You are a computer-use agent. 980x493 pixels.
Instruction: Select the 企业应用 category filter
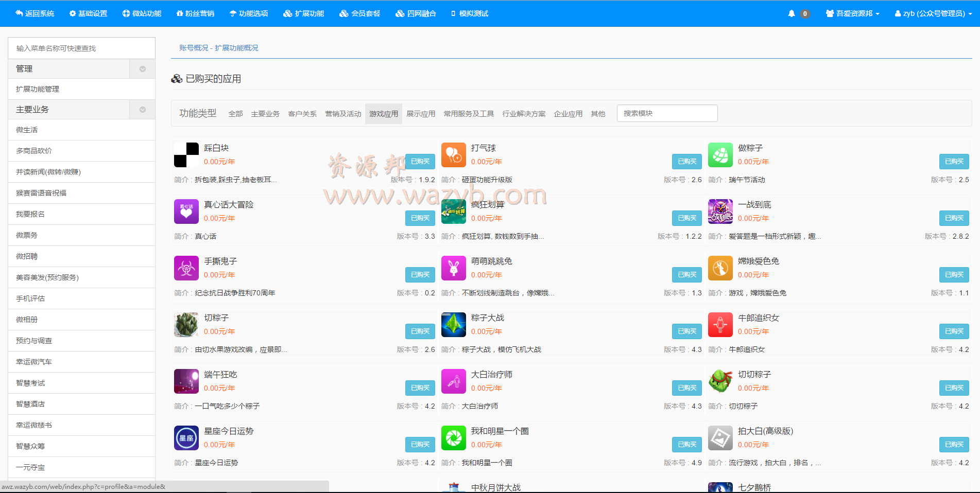[x=568, y=114]
